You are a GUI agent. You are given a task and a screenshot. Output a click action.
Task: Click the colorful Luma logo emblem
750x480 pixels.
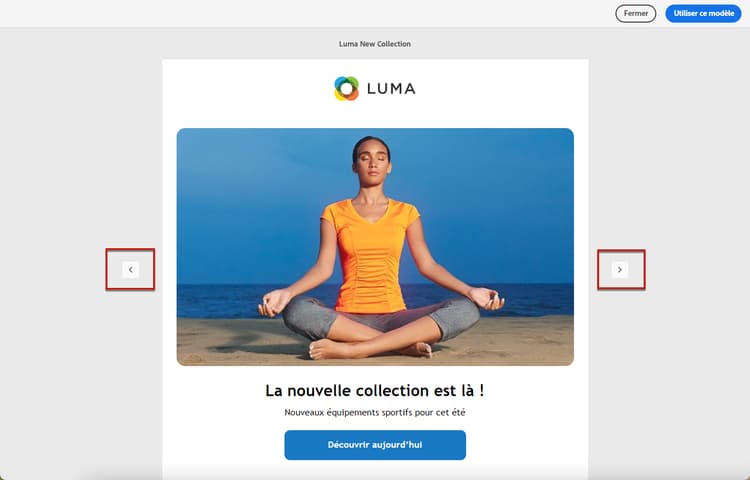(347, 88)
